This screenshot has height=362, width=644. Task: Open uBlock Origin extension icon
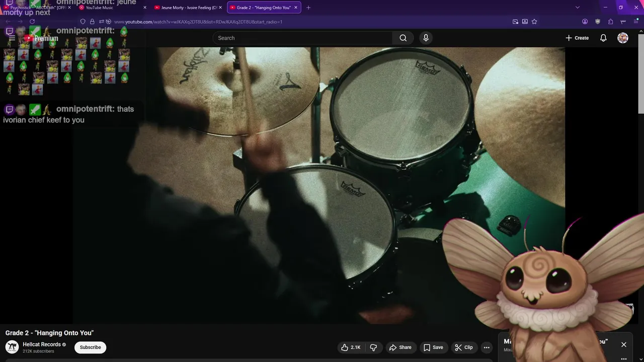(598, 22)
